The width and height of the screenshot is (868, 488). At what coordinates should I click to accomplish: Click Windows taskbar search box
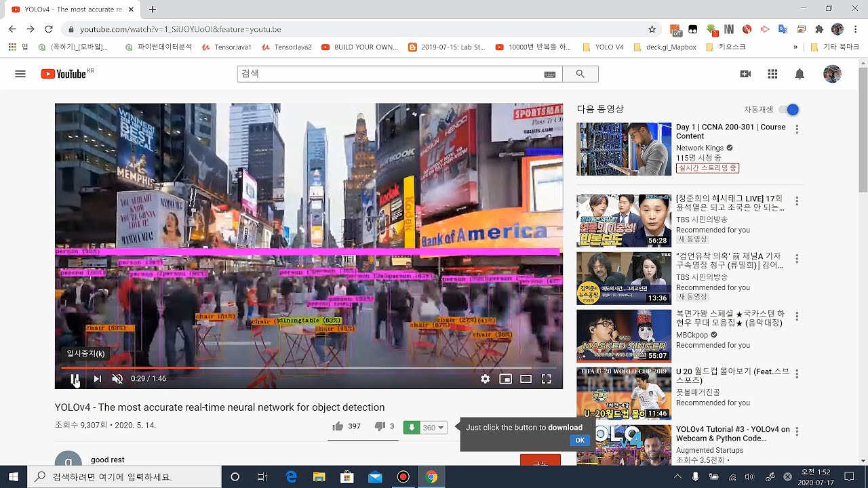click(124, 477)
